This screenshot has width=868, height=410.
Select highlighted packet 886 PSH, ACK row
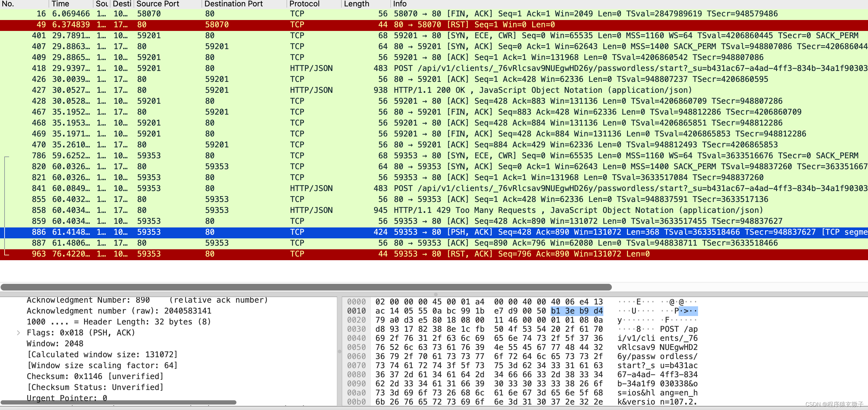[x=434, y=232]
